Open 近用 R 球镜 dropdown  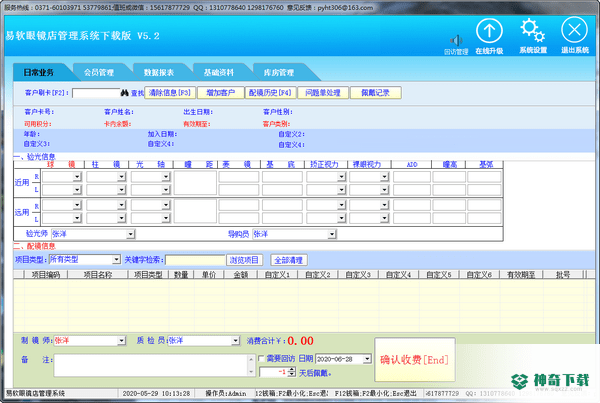point(77,176)
